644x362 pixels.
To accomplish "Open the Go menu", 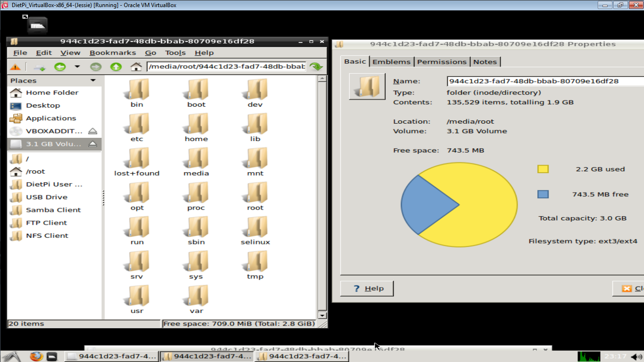I will (151, 53).
